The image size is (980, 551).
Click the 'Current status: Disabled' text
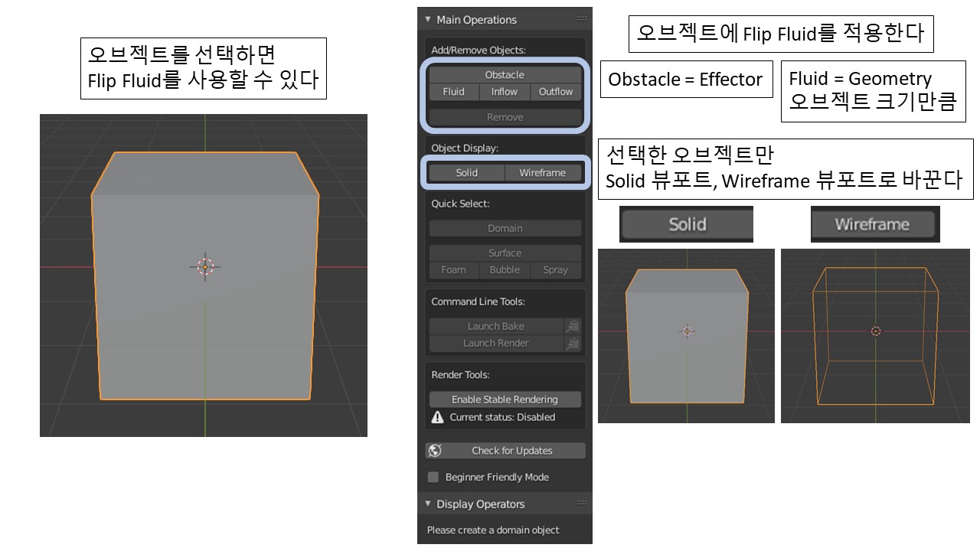pyautogui.click(x=502, y=417)
